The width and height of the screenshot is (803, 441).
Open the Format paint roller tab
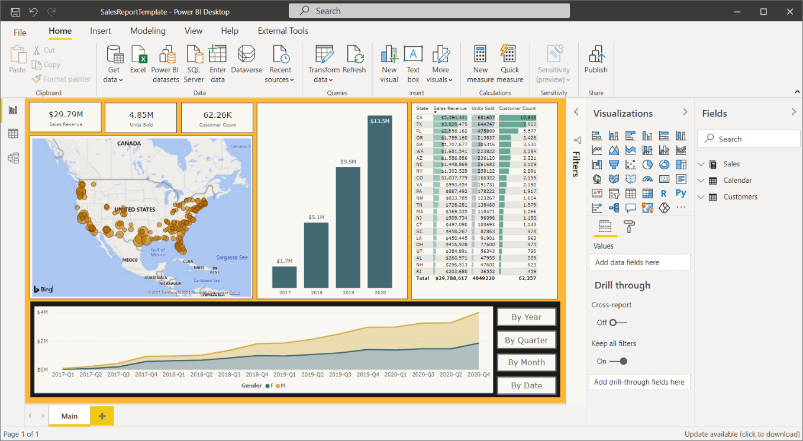click(629, 226)
